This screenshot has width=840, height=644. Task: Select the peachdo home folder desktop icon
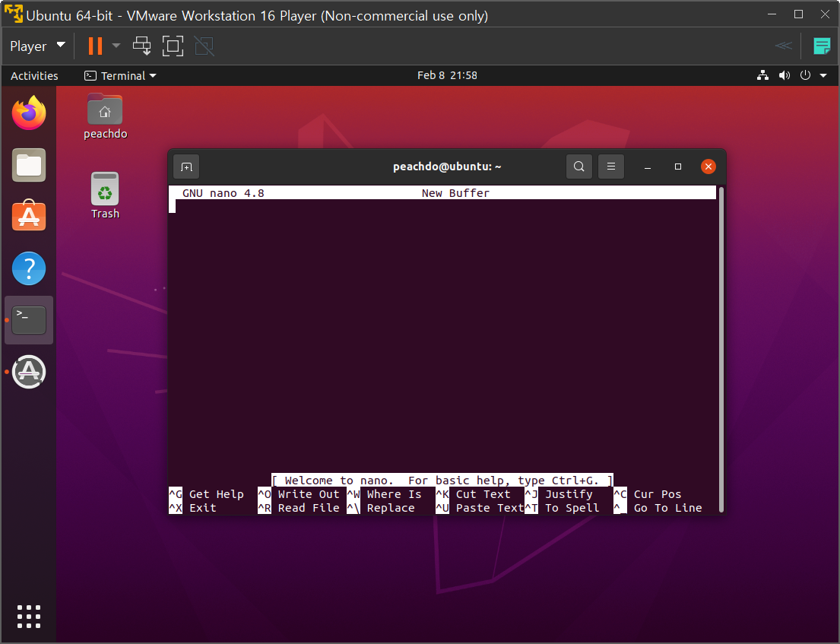(105, 117)
